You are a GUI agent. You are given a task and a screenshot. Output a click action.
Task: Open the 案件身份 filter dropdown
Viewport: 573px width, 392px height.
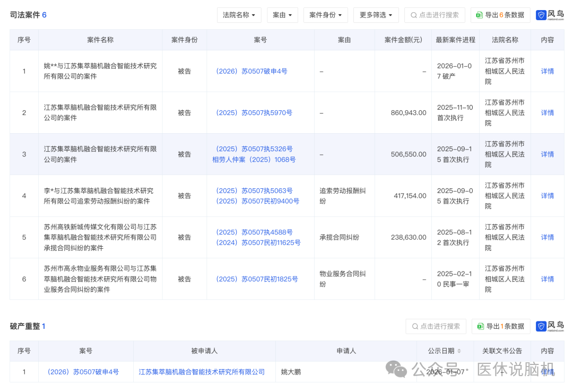click(x=326, y=15)
